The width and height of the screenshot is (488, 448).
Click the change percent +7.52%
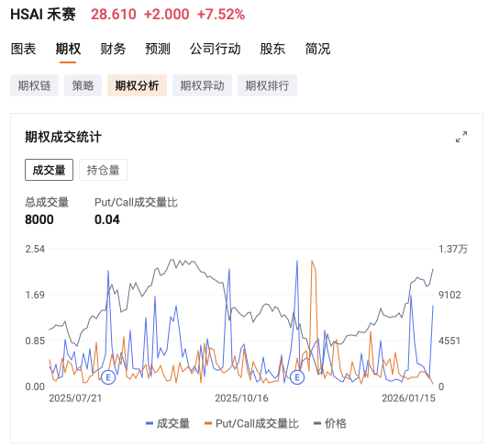[x=221, y=15]
